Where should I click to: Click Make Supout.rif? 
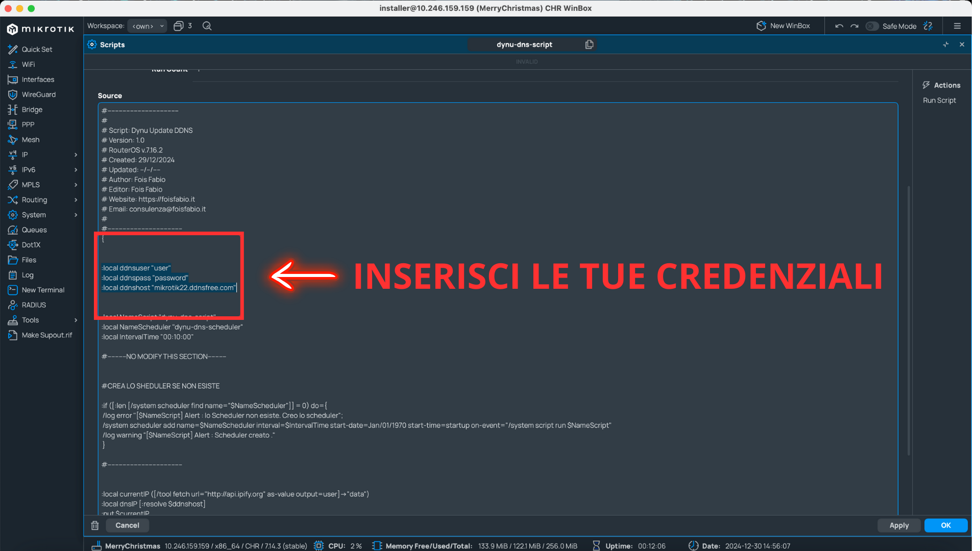(46, 335)
